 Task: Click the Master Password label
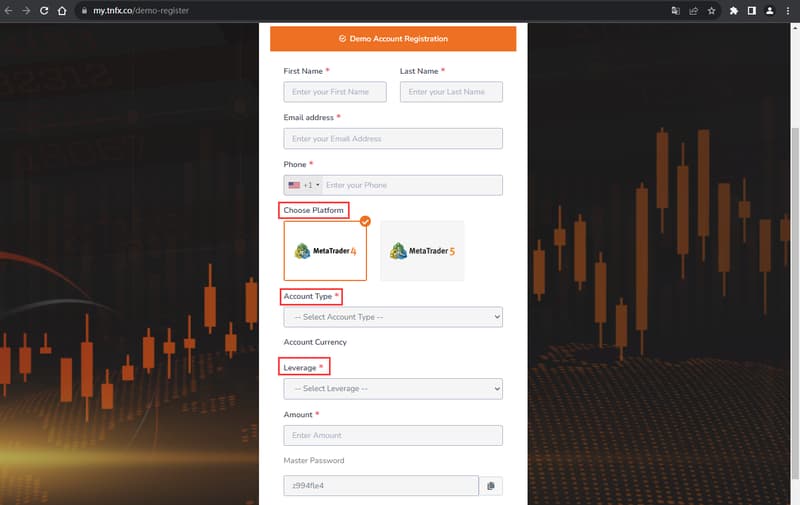tap(314, 461)
